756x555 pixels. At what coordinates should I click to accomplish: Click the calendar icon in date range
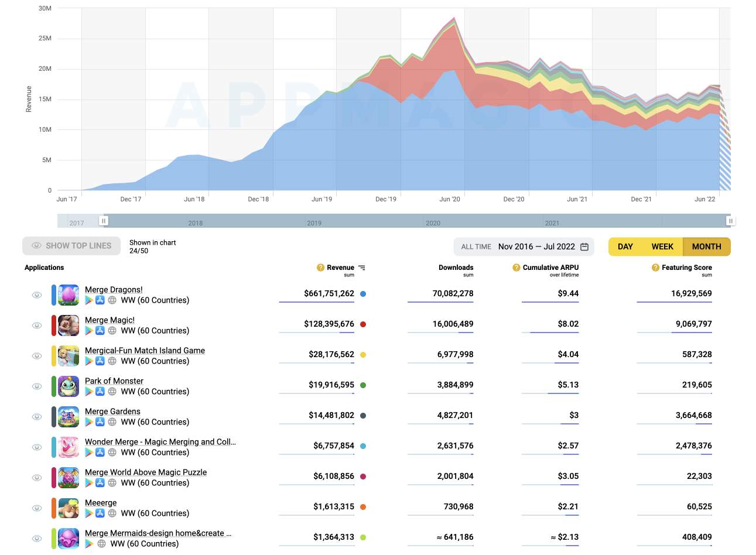point(584,247)
